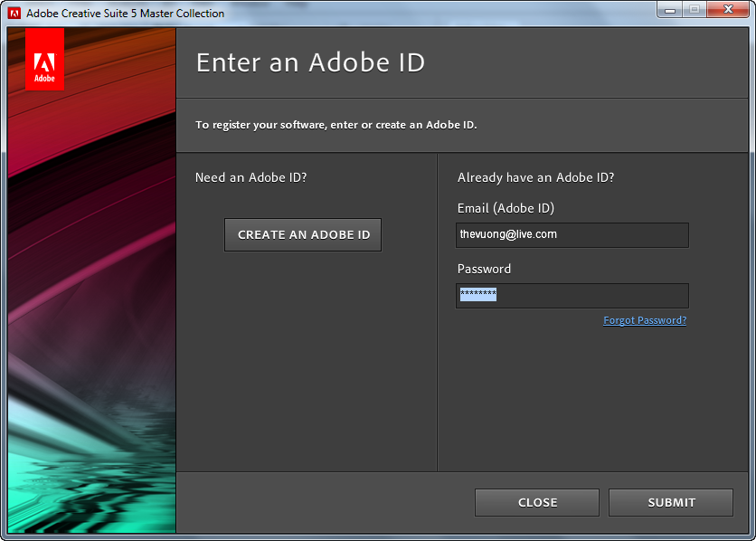
Task: Click the window title 'Adobe Creative Suite 5 Master Collection'
Action: pos(126,14)
